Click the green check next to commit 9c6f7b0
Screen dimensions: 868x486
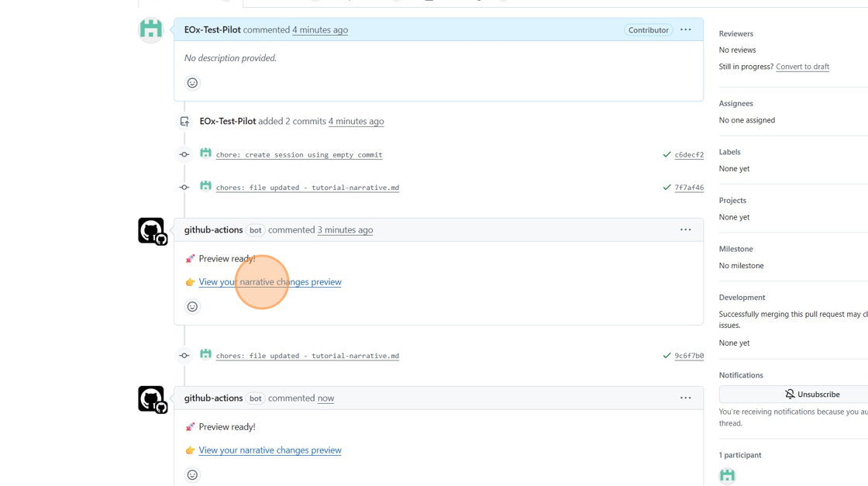coord(666,356)
